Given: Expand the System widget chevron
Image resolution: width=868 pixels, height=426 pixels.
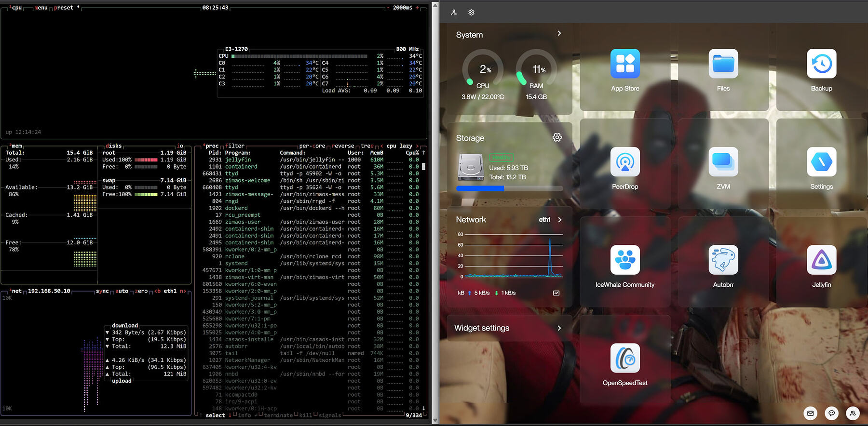Looking at the screenshot, I should [559, 33].
